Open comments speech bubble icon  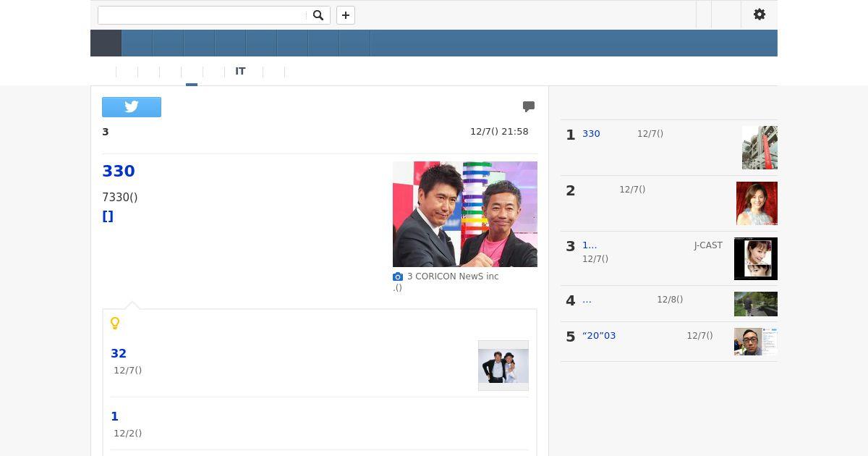click(529, 106)
